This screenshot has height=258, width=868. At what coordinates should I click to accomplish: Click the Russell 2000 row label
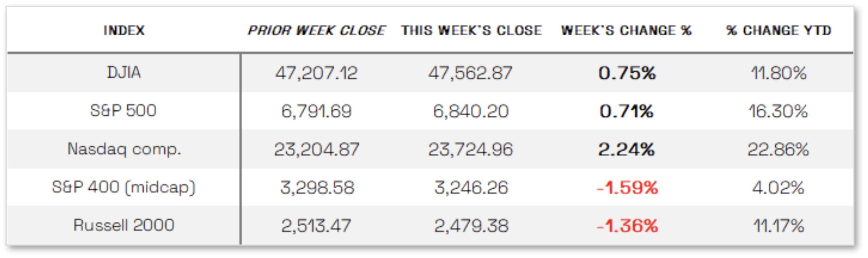point(124,225)
